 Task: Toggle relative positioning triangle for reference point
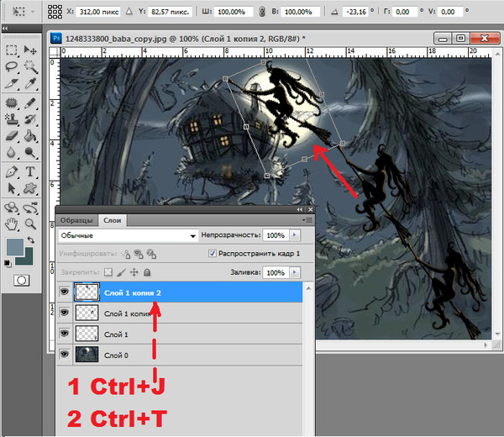[x=129, y=12]
